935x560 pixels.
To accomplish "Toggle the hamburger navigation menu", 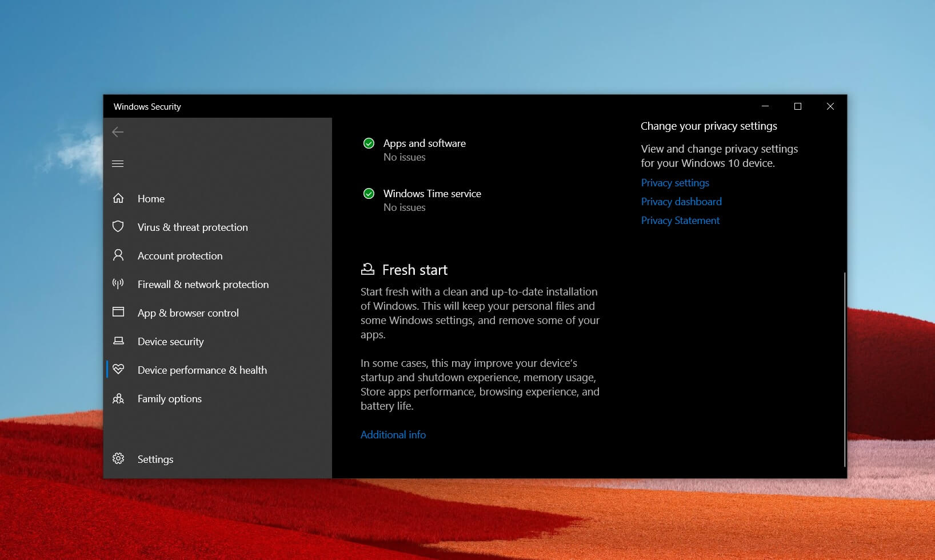I will click(118, 163).
